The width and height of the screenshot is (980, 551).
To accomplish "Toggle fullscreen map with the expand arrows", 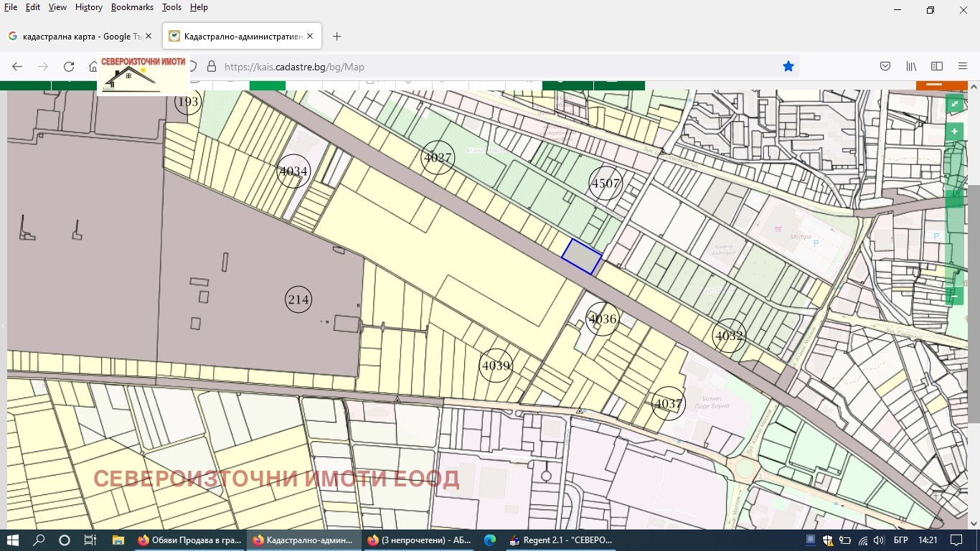I will [x=954, y=105].
